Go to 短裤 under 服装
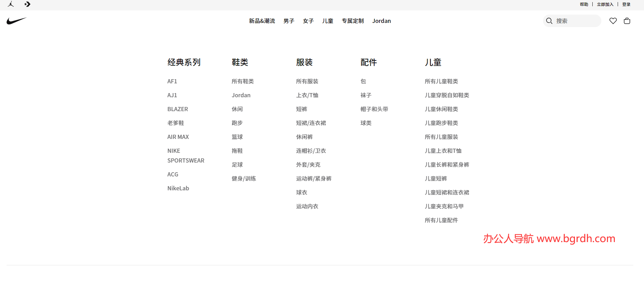 point(302,109)
